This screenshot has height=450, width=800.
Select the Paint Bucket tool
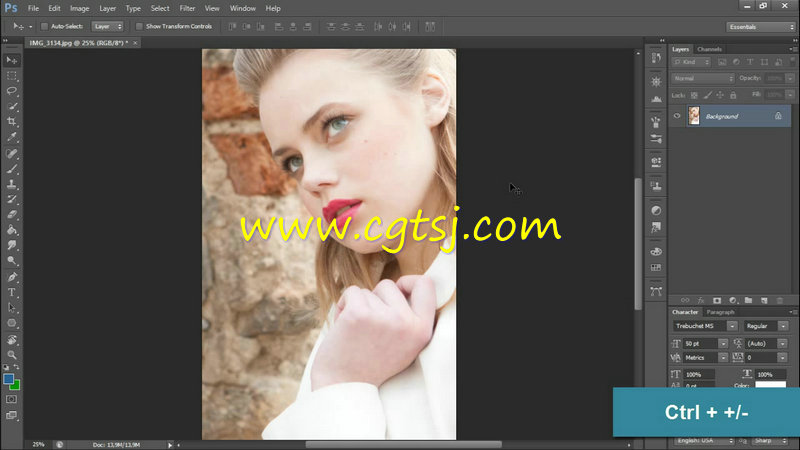click(12, 230)
